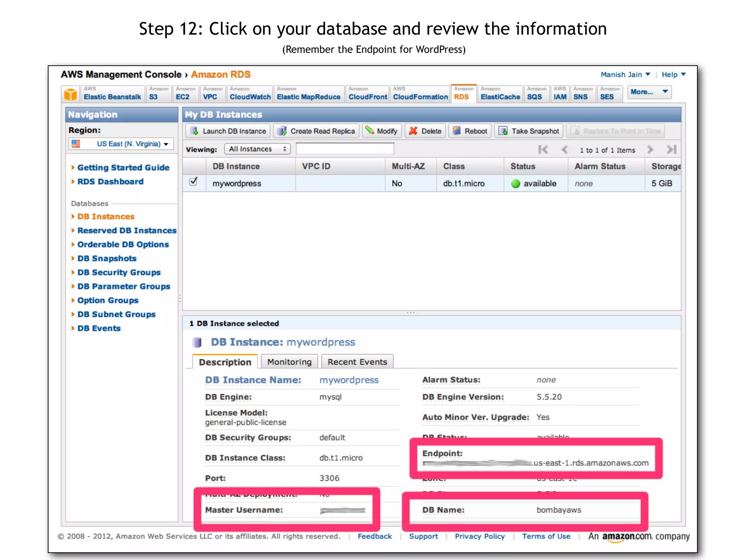747x560 pixels.
Task: Open the DB Snapshots navigation link
Action: pyautogui.click(x=107, y=258)
